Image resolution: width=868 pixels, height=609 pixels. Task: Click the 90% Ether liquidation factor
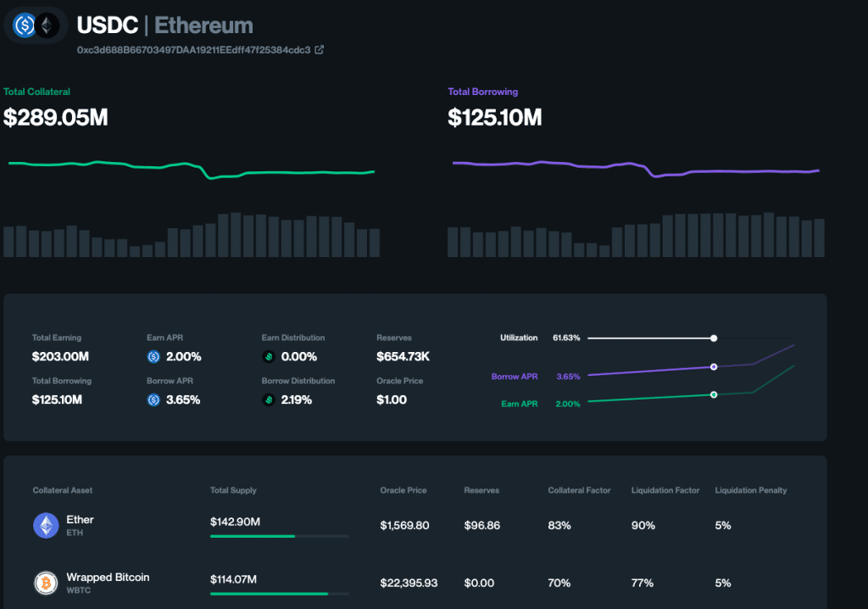coord(643,525)
